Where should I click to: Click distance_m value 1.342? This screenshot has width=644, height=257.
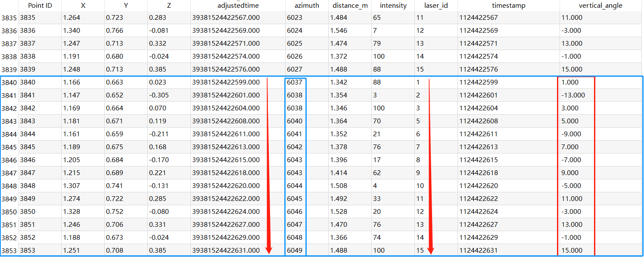(x=338, y=82)
